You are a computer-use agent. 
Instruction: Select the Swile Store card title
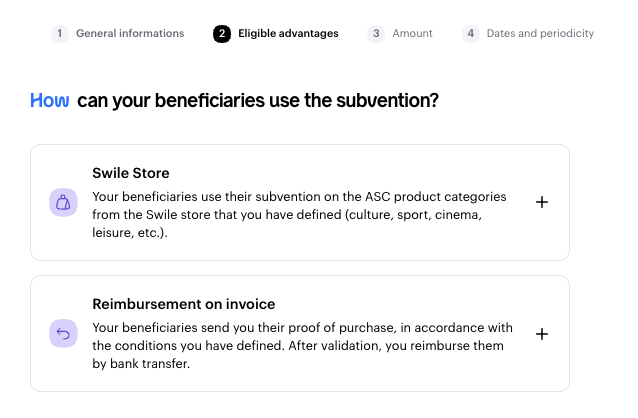131,173
